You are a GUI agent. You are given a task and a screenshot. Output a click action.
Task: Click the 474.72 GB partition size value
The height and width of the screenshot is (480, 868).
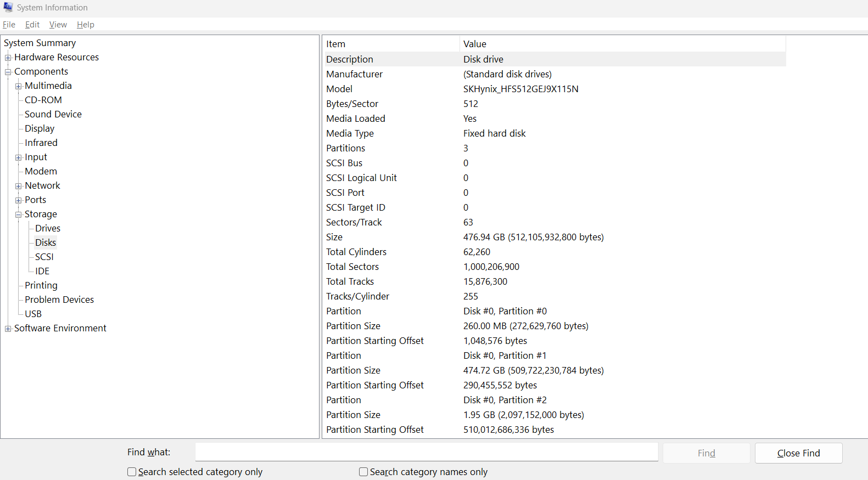pyautogui.click(x=534, y=370)
